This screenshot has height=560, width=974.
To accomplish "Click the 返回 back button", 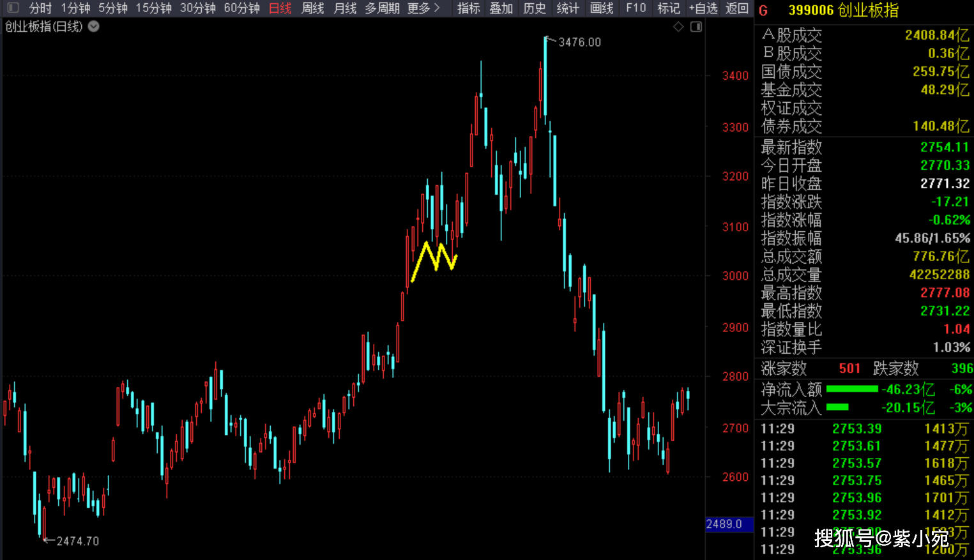I will point(737,8).
